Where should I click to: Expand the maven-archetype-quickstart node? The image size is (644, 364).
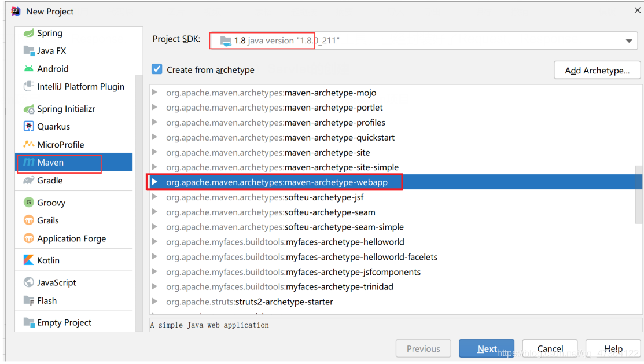(155, 137)
